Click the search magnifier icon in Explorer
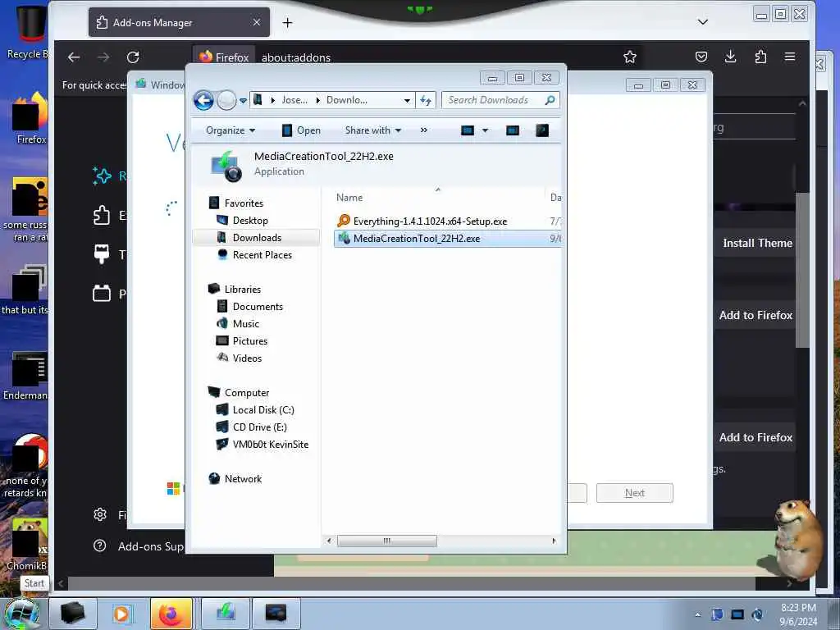Image resolution: width=840 pixels, height=630 pixels. (550, 100)
